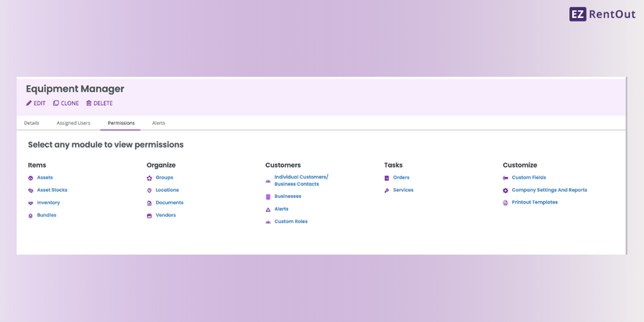Click the EZ RentOut logo
644x322 pixels.
(602, 14)
